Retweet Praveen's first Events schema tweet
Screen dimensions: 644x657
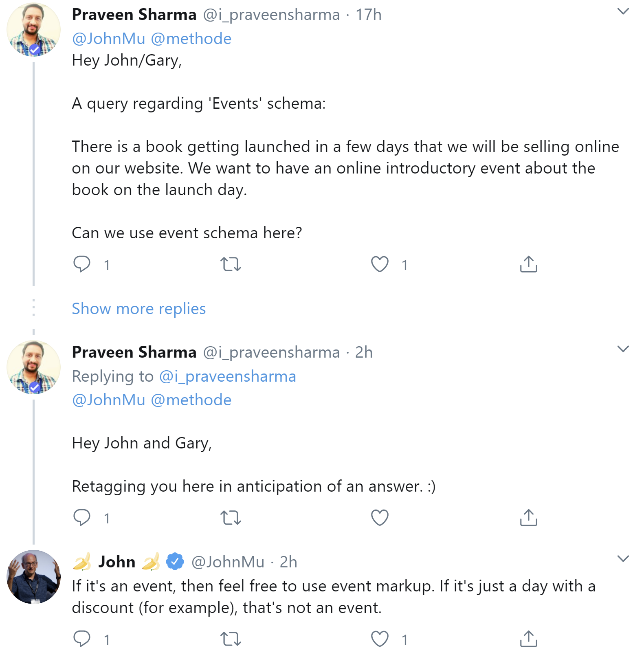(231, 264)
